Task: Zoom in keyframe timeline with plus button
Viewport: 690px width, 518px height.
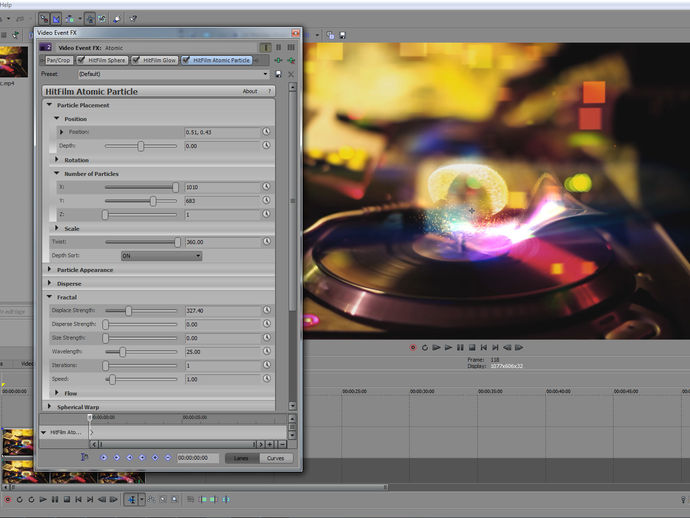Action: [x=269, y=445]
